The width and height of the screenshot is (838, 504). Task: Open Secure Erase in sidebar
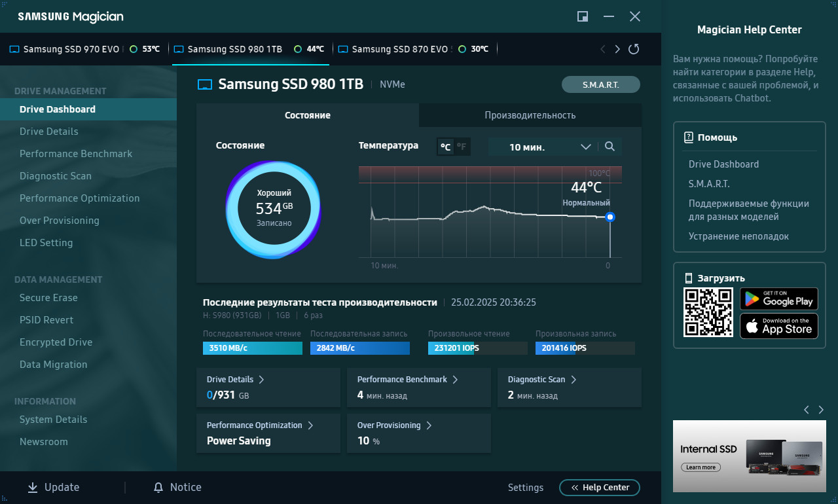coord(88,298)
